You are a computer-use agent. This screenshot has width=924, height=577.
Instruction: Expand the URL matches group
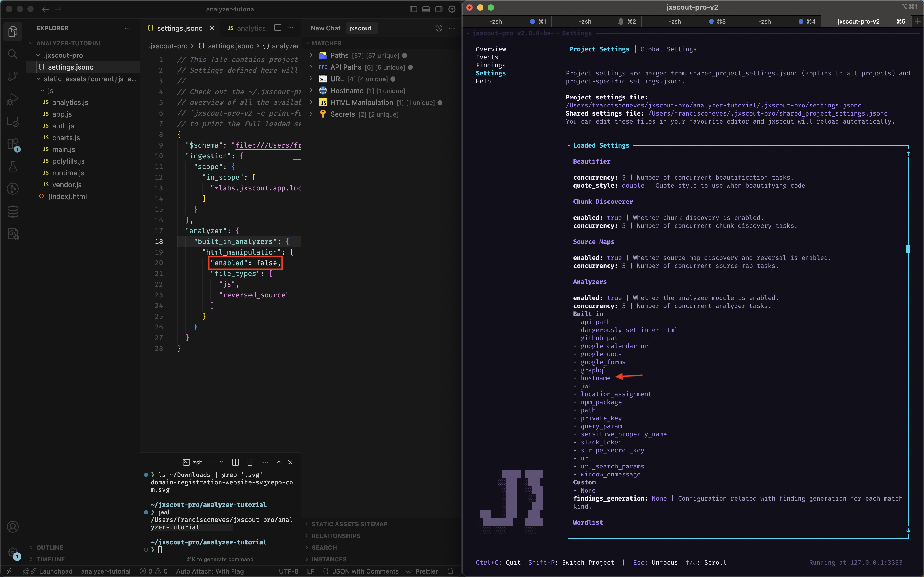click(x=311, y=79)
